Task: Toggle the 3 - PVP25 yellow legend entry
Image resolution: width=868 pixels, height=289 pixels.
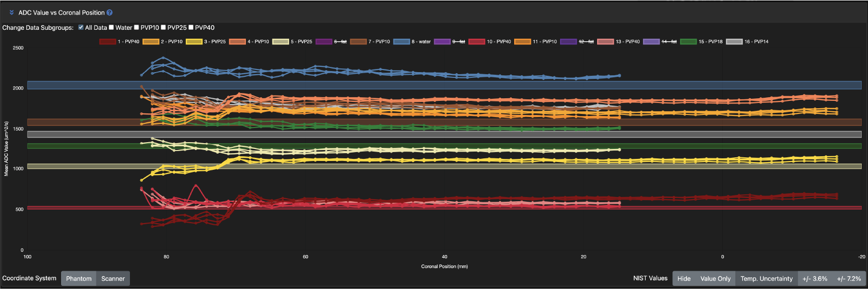Action: (x=194, y=42)
